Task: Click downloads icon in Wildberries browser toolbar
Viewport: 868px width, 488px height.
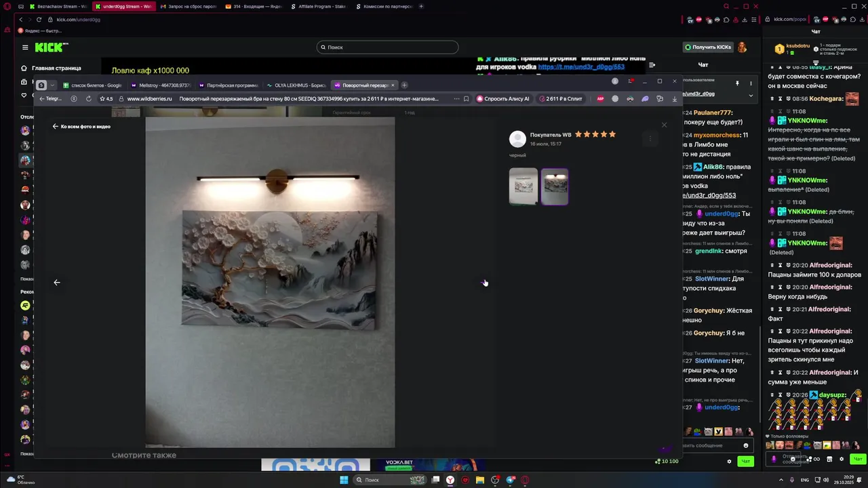Action: pos(674,99)
